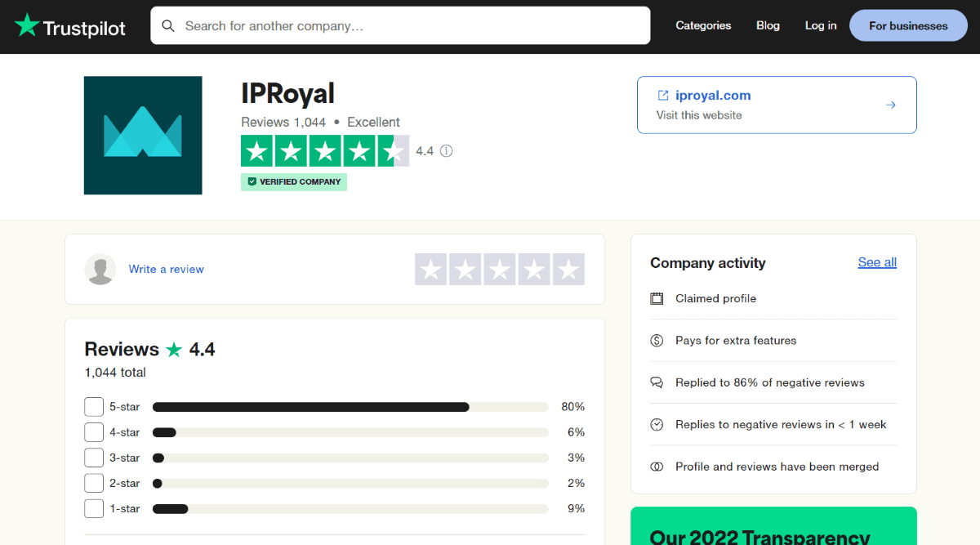
Task: Click the 4-star rating bar at 6%
Action: (x=350, y=432)
